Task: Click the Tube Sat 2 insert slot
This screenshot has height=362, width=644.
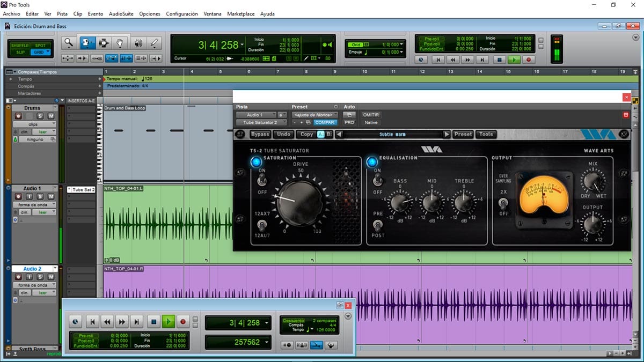Action: [81, 189]
